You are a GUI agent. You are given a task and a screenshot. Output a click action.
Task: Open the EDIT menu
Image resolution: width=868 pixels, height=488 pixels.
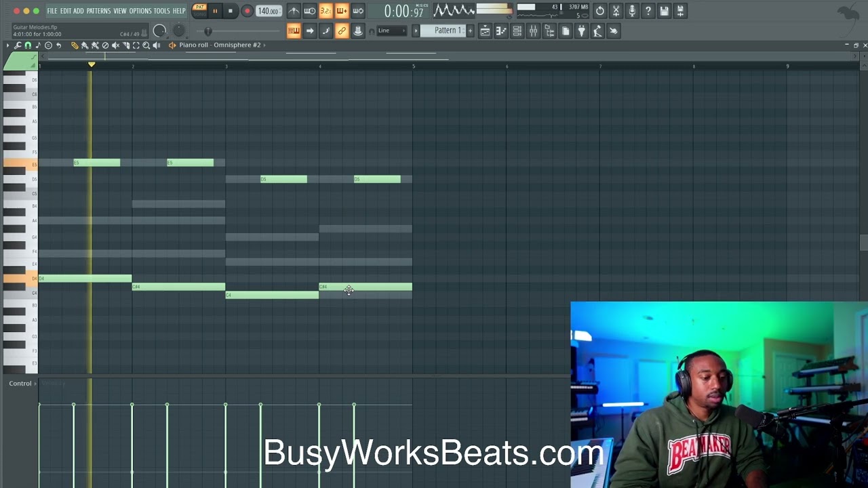[66, 11]
